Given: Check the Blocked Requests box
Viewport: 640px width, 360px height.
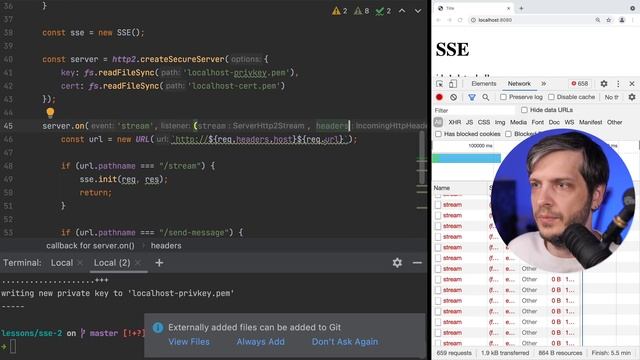Looking at the screenshot, I should (508, 134).
